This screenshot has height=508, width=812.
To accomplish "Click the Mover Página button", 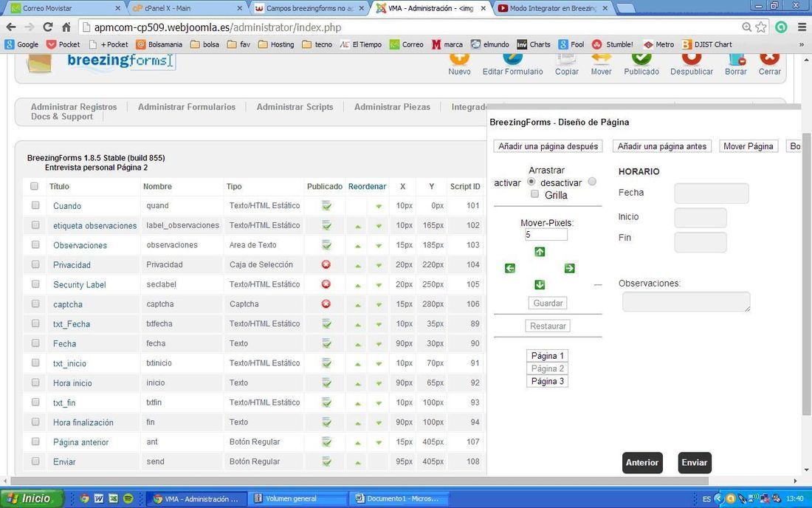I will click(749, 146).
